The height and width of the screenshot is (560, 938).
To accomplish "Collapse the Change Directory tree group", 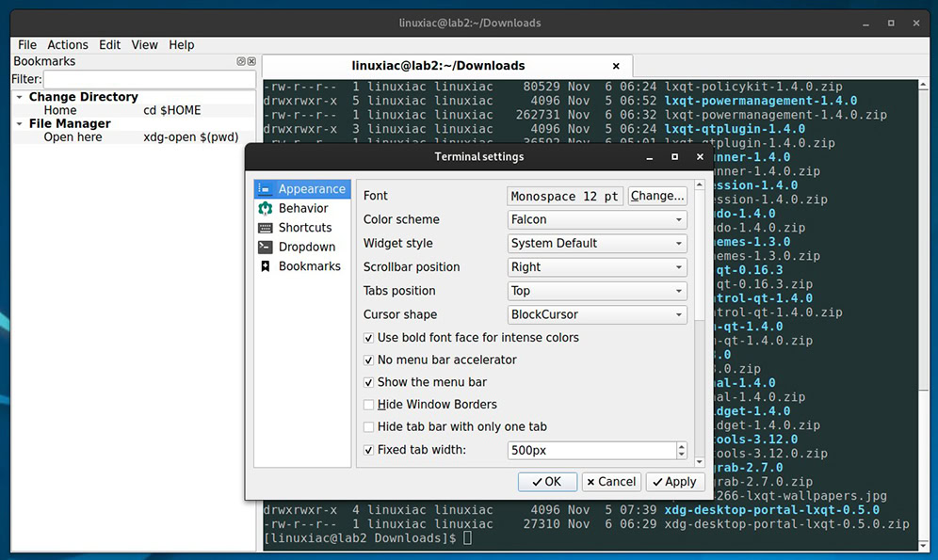I will coord(19,97).
